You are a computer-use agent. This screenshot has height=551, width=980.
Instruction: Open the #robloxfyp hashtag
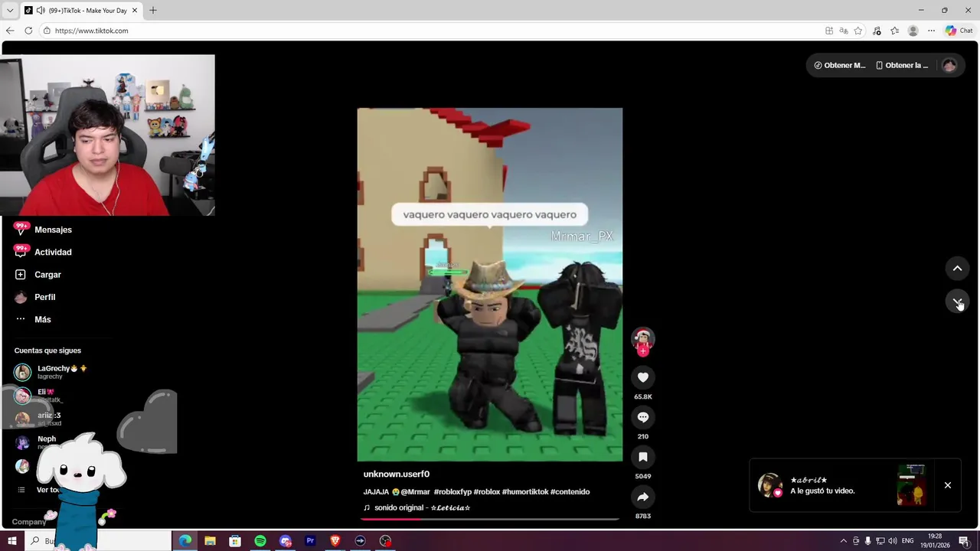(x=452, y=492)
